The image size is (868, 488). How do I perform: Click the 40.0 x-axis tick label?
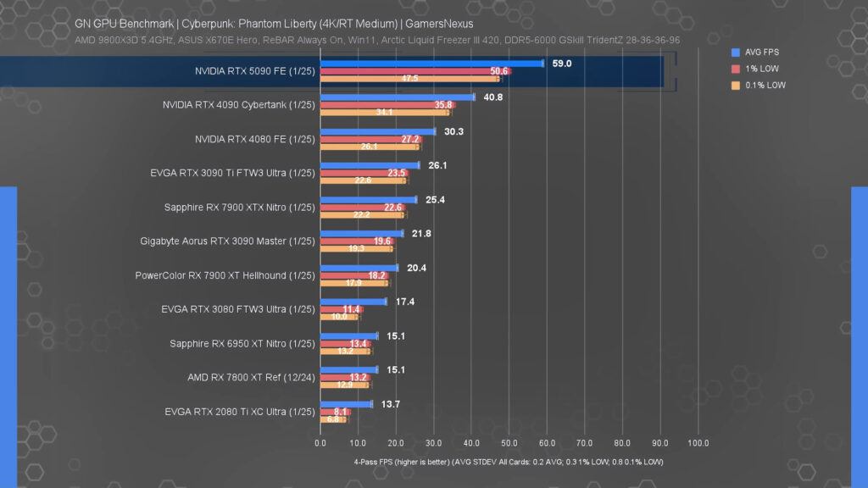coord(471,443)
